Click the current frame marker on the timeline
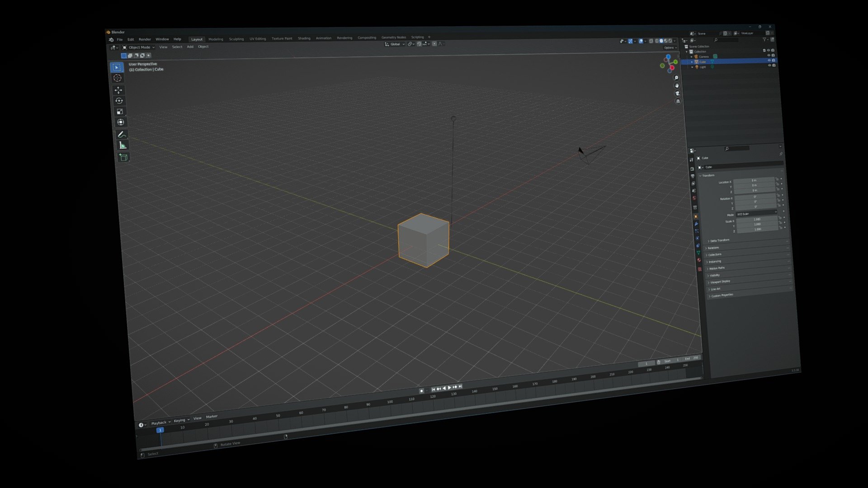Screen dimensions: 868x488 point(160,431)
